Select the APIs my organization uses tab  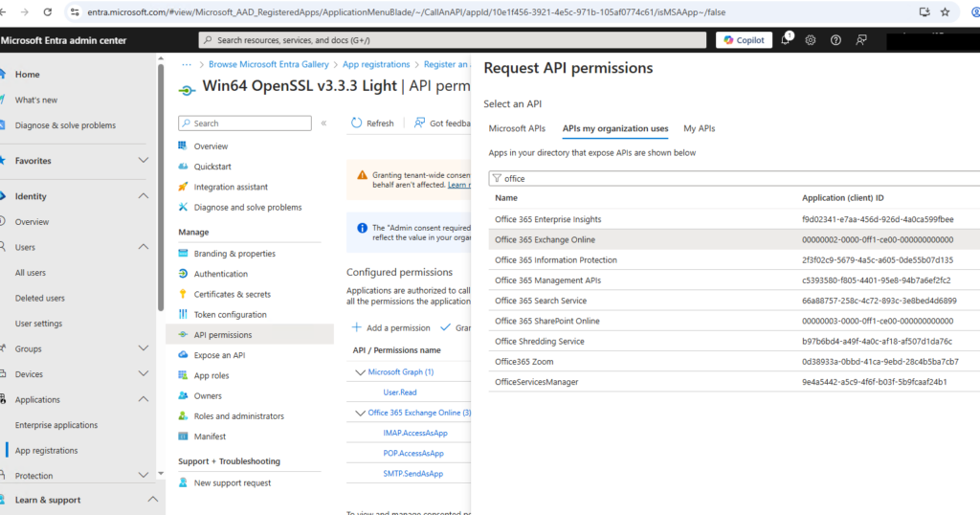coord(615,128)
